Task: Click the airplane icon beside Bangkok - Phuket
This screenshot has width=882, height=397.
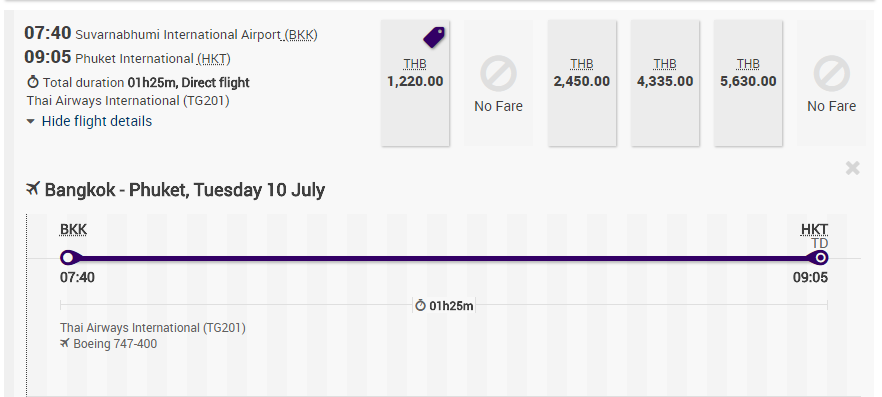Action: [33, 188]
